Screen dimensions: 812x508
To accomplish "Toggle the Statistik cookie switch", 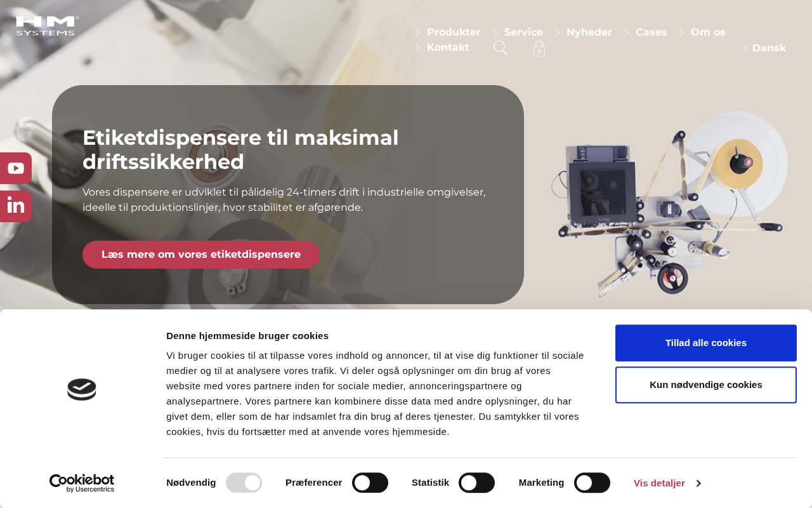I will tap(476, 483).
